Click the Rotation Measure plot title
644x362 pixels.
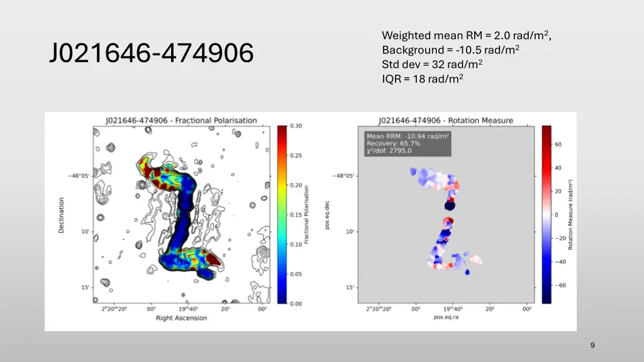coord(445,120)
